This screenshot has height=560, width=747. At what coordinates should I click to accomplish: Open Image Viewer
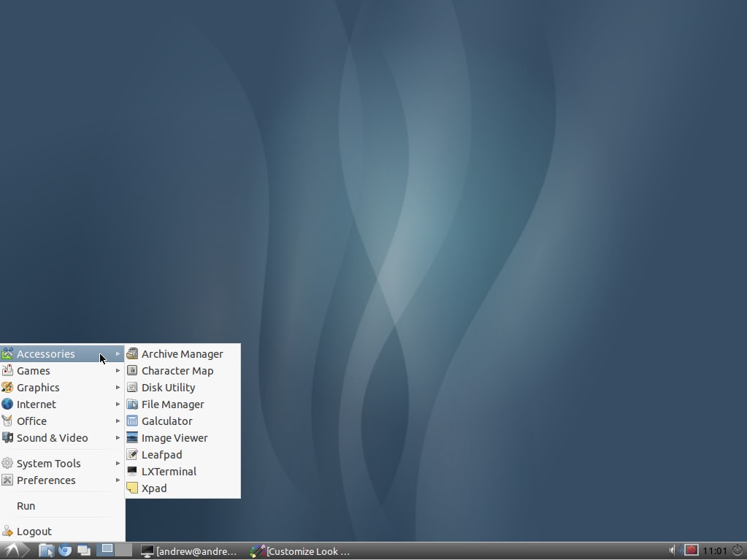[x=183, y=437]
